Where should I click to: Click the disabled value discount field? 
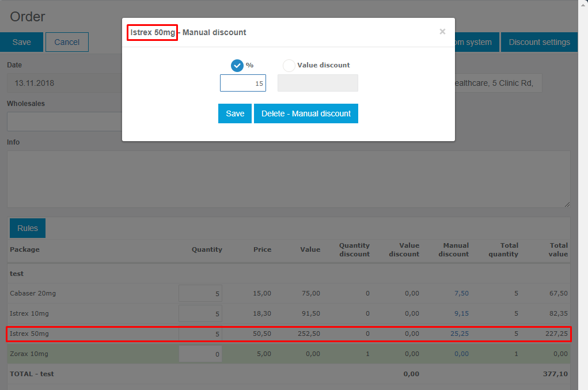coord(317,83)
